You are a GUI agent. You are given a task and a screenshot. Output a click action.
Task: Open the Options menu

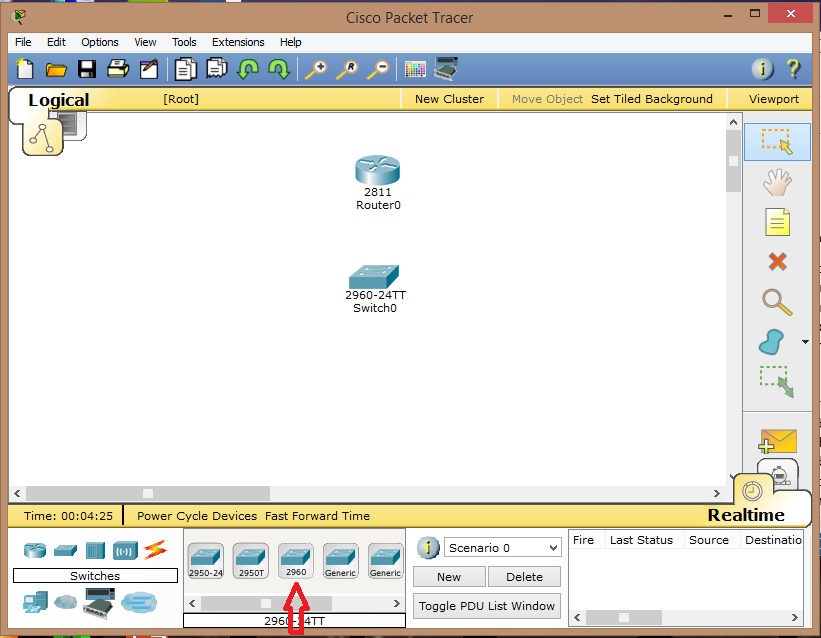99,42
